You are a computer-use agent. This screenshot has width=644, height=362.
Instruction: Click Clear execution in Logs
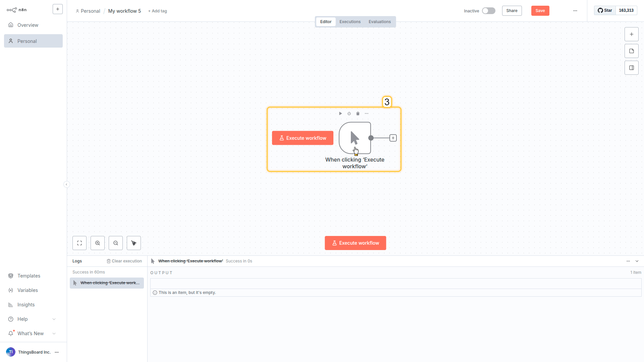[124, 261]
